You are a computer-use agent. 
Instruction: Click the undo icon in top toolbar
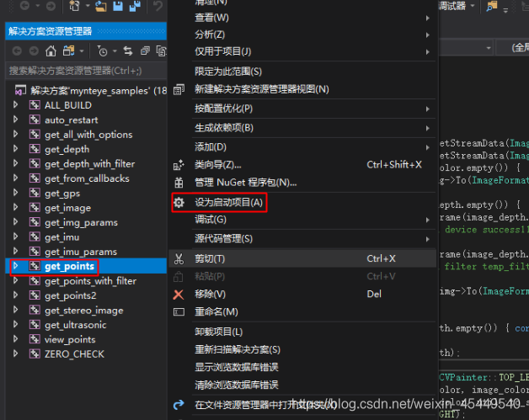pos(158,6)
